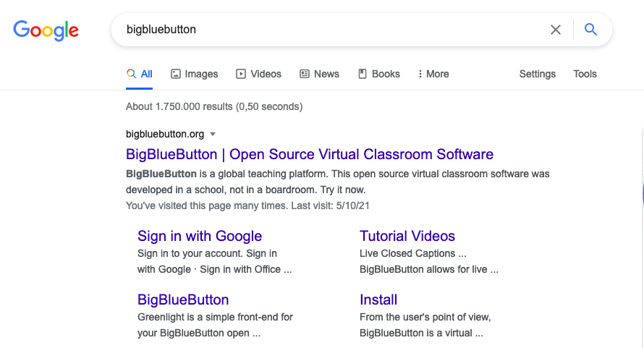Open the Books tab
644x348 pixels.
(379, 74)
